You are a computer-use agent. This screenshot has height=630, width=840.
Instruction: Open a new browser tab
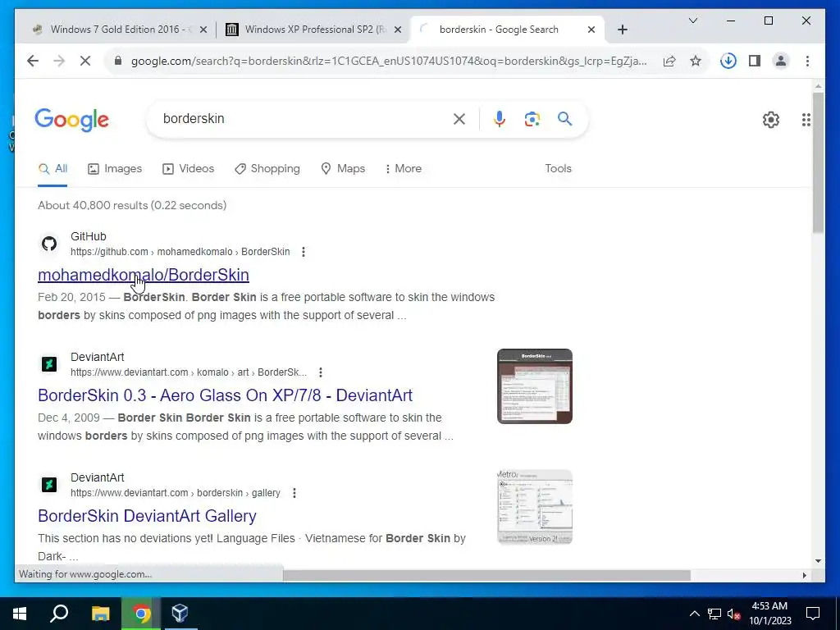point(623,30)
